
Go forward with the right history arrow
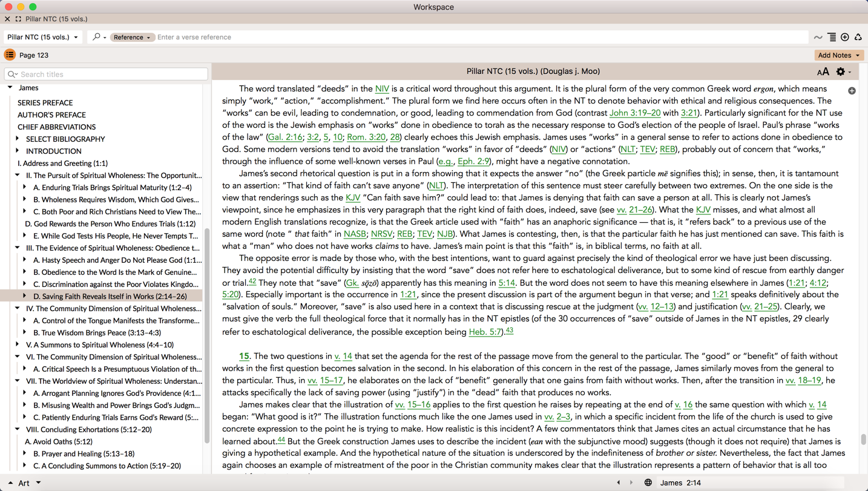point(631,483)
